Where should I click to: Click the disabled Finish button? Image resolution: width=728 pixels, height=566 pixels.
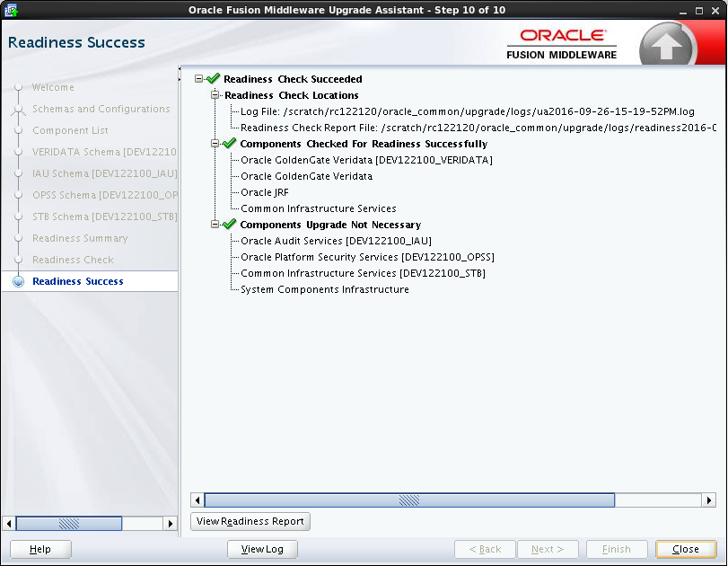(617, 549)
